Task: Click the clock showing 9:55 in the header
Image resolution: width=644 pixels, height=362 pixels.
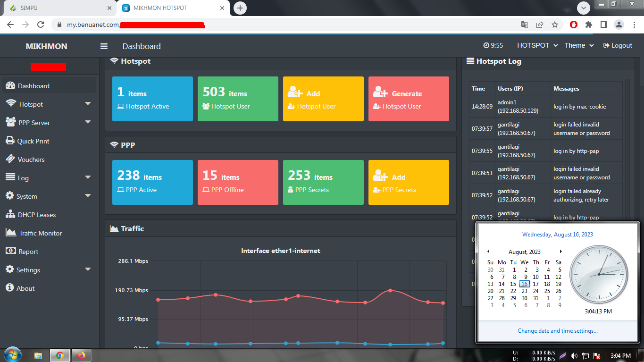Action: pos(493,45)
